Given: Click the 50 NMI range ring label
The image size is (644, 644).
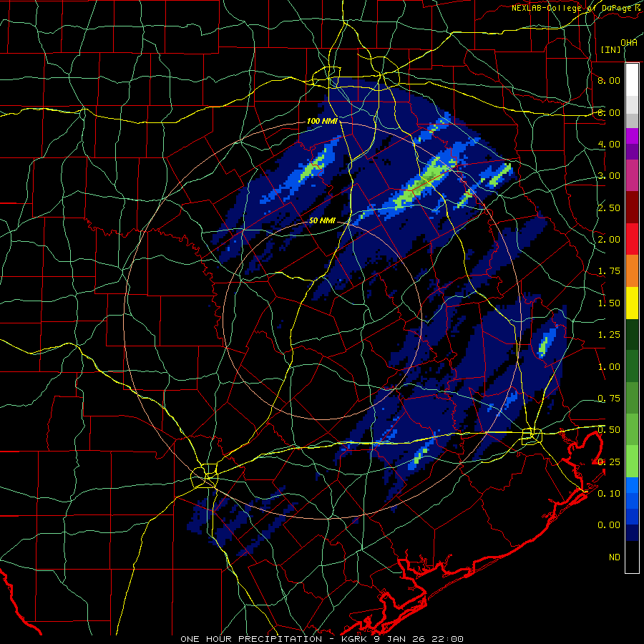Looking at the screenshot, I should click(x=322, y=220).
